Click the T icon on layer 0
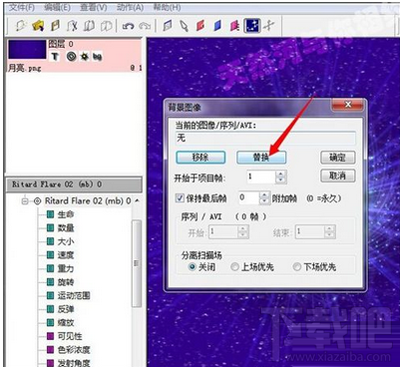The image size is (400, 367). 55,57
